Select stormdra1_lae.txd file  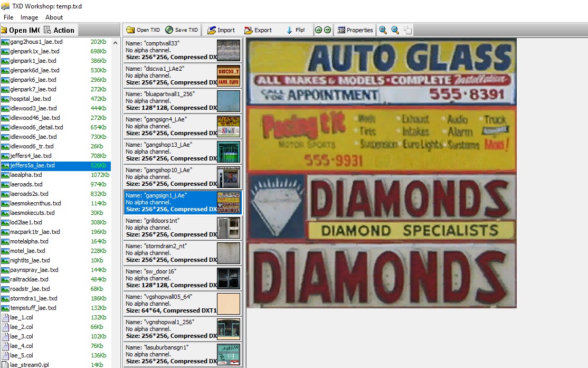(55, 298)
